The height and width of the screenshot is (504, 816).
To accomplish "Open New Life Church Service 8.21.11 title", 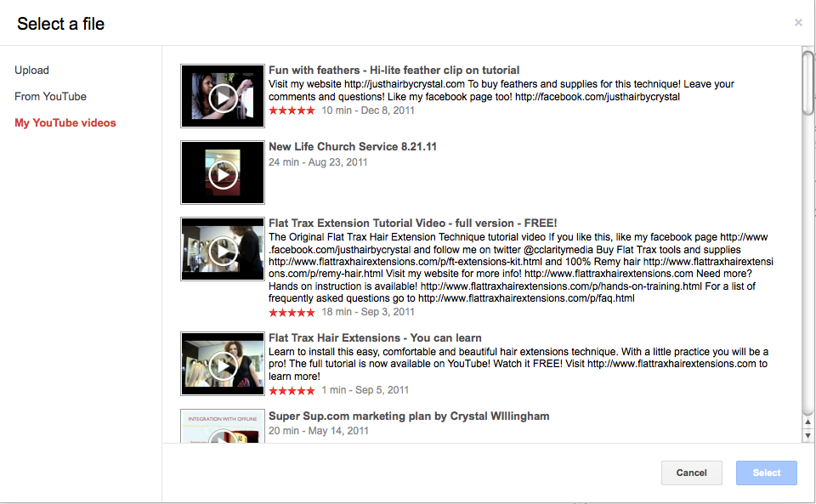I will coord(352,147).
